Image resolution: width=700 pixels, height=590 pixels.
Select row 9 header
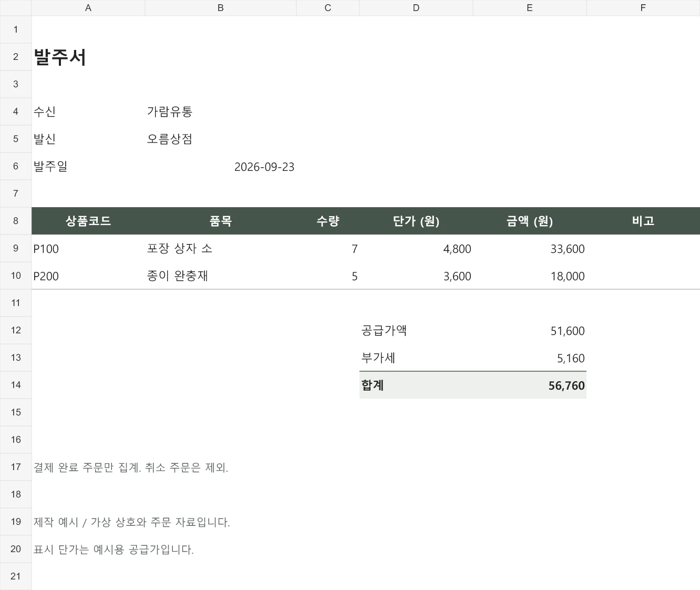point(16,248)
